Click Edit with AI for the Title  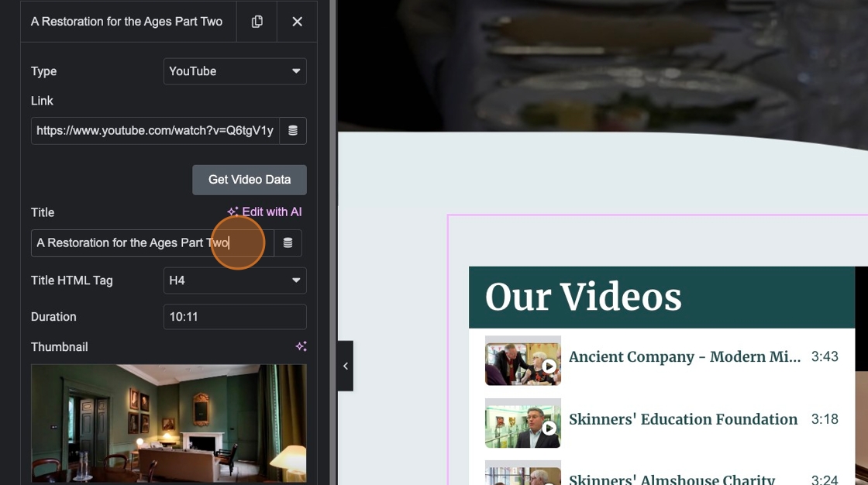pyautogui.click(x=264, y=212)
